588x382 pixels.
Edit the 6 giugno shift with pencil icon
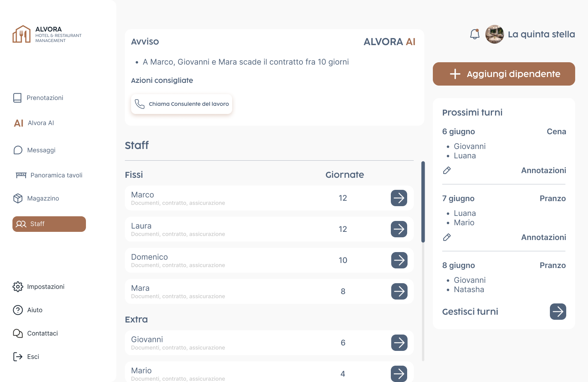click(447, 170)
